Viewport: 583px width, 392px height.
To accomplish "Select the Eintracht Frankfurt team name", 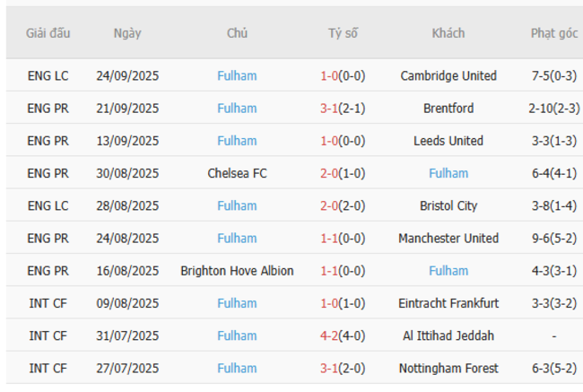I will click(x=448, y=303).
